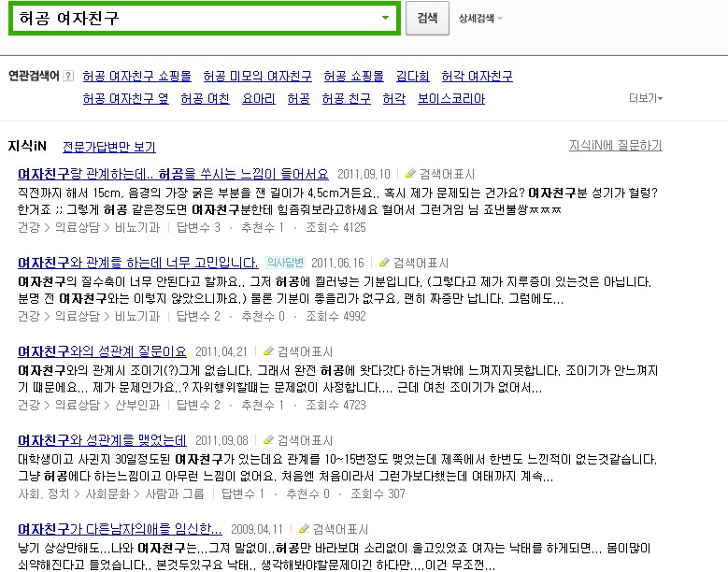Image resolution: width=728 pixels, height=572 pixels.
Task: Click the 전문가답변만 보기 filter link
Action: [109, 147]
